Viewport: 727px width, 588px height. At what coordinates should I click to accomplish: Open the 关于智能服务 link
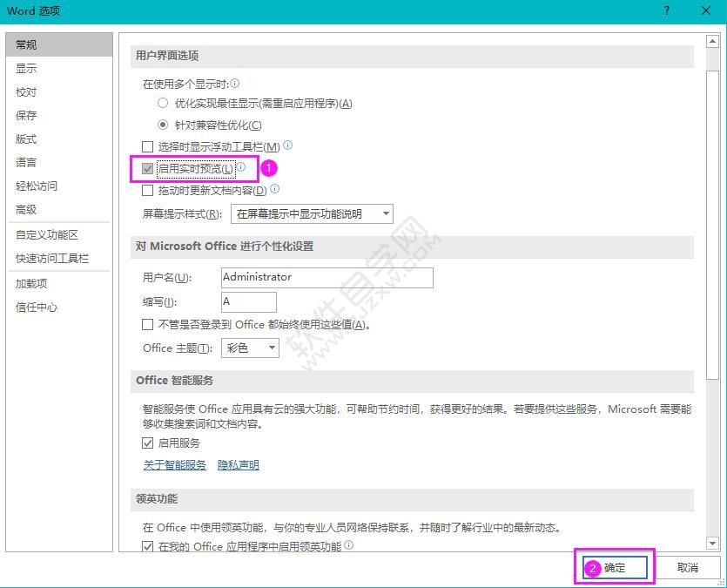(x=174, y=464)
